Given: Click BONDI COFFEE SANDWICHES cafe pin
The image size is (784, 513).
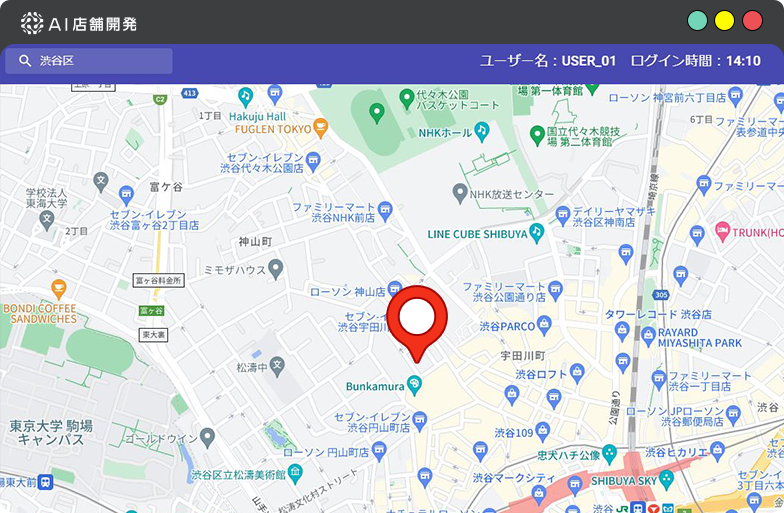Looking at the screenshot, I should [59, 290].
